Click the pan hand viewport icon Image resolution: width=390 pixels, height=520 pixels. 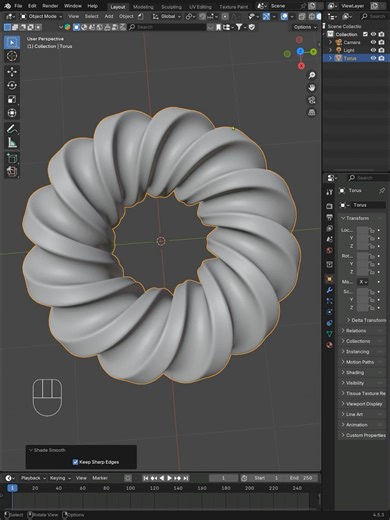[x=312, y=88]
